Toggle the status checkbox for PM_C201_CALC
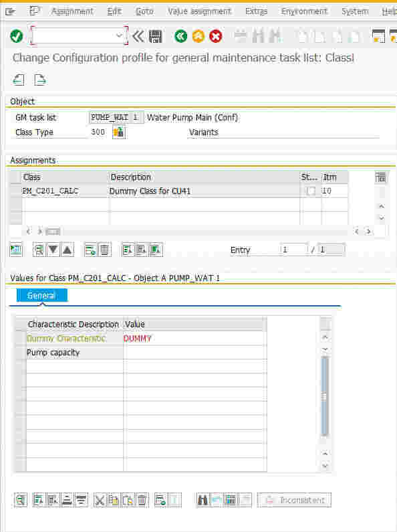 point(310,191)
